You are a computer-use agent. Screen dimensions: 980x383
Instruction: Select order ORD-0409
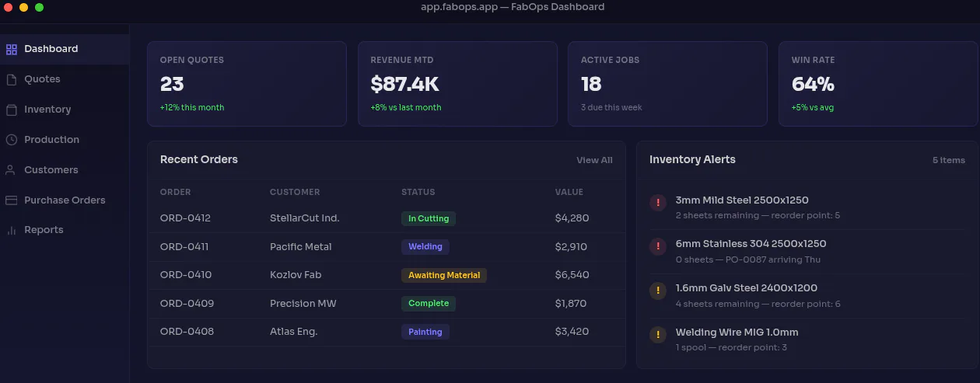coord(187,304)
